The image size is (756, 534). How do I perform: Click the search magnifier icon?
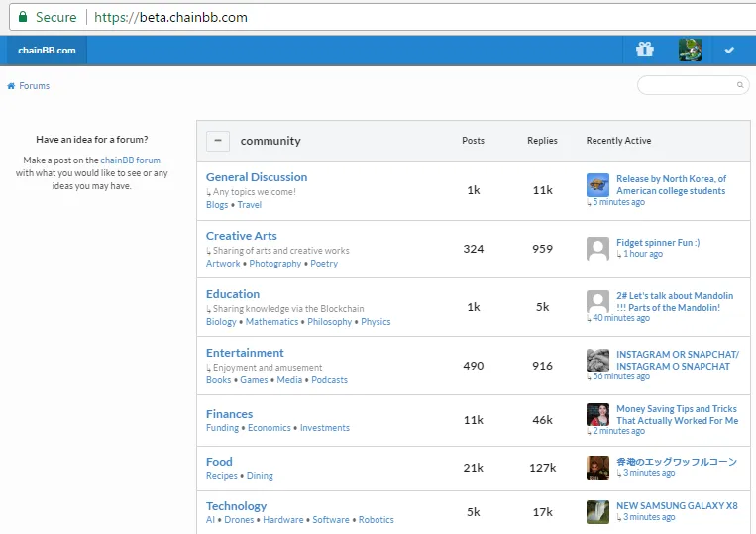click(x=740, y=85)
